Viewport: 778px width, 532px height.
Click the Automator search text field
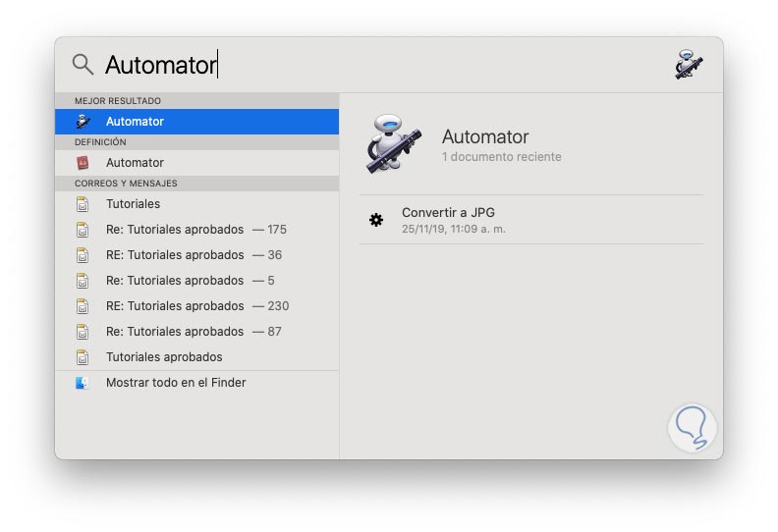[x=382, y=65]
